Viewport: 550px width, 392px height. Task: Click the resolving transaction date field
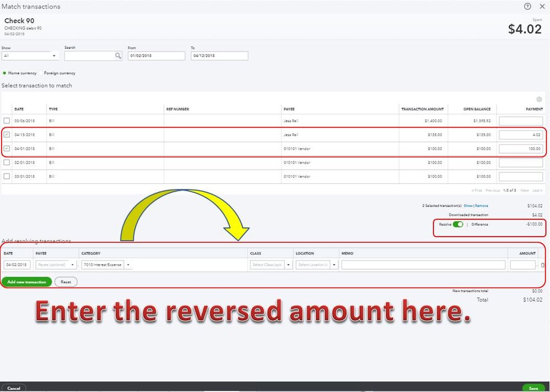click(17, 265)
